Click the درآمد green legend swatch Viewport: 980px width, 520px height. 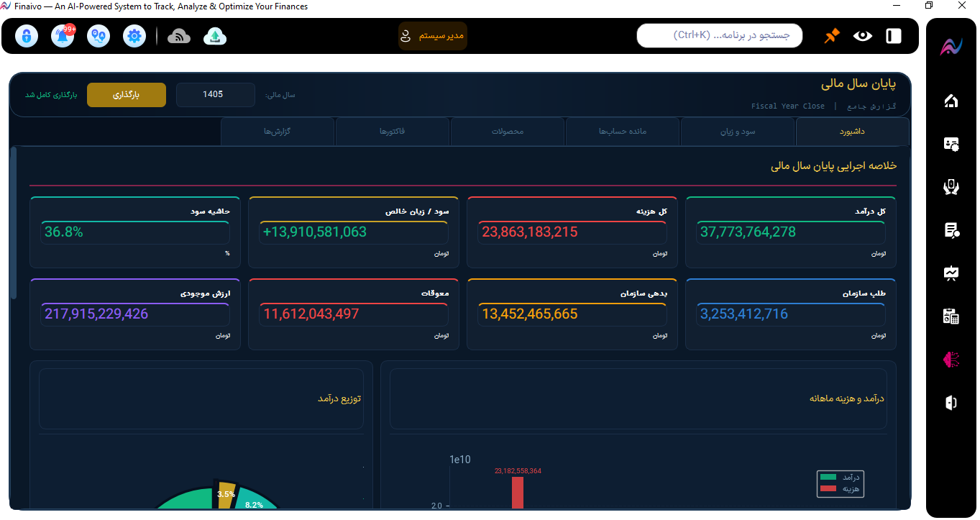(828, 478)
